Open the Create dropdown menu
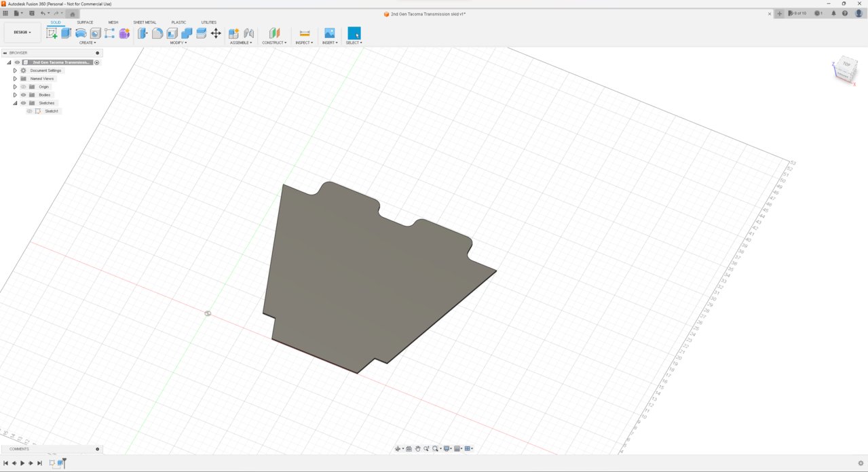 [x=88, y=43]
